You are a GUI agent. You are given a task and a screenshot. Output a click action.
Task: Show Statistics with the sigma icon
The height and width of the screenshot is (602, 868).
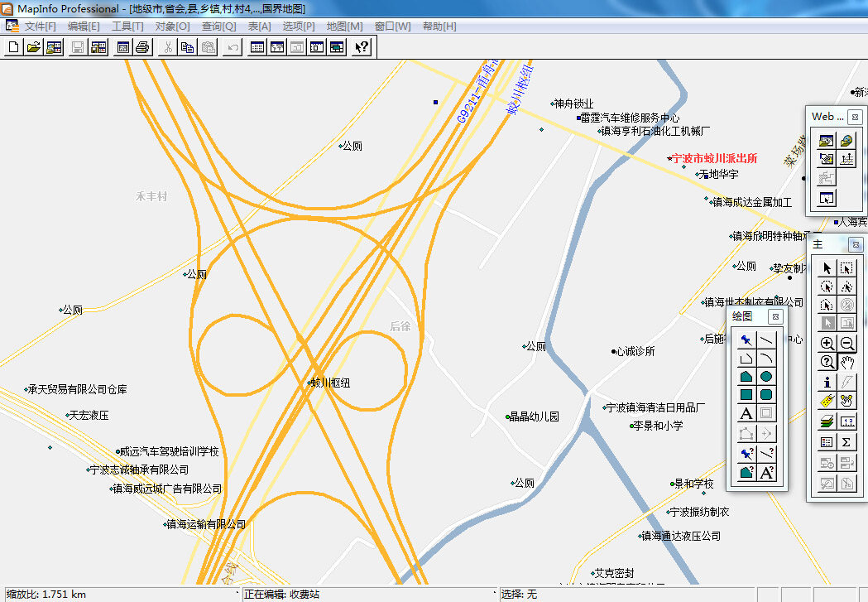(846, 442)
